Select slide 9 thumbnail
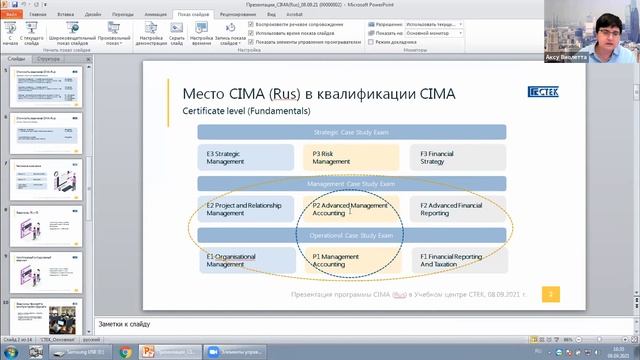The width and height of the screenshot is (640, 360). click(x=46, y=273)
